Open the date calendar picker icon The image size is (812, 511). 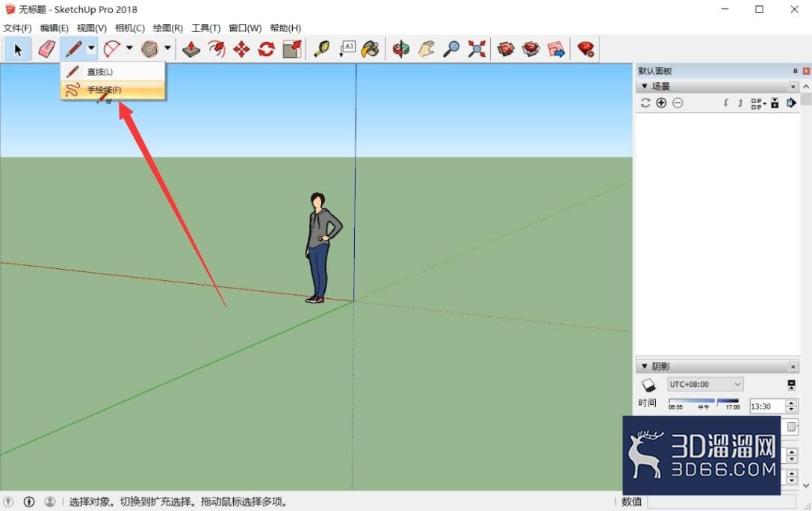[x=791, y=427]
